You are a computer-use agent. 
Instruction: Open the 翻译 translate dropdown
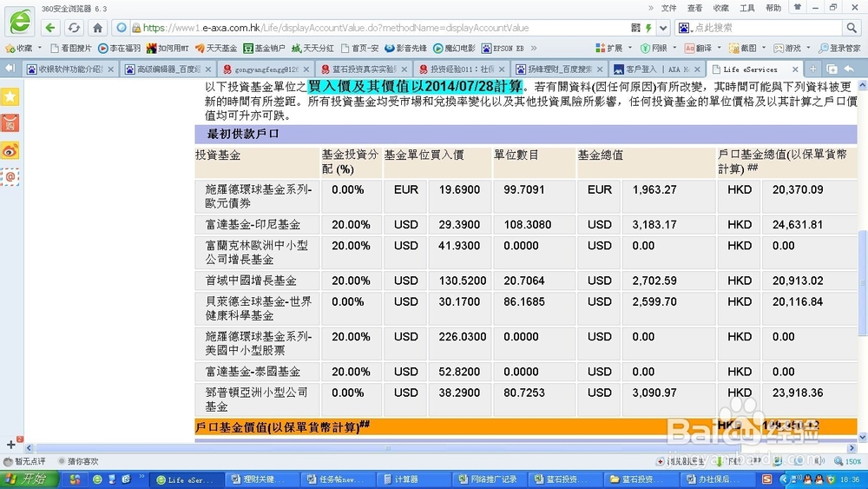coord(703,48)
